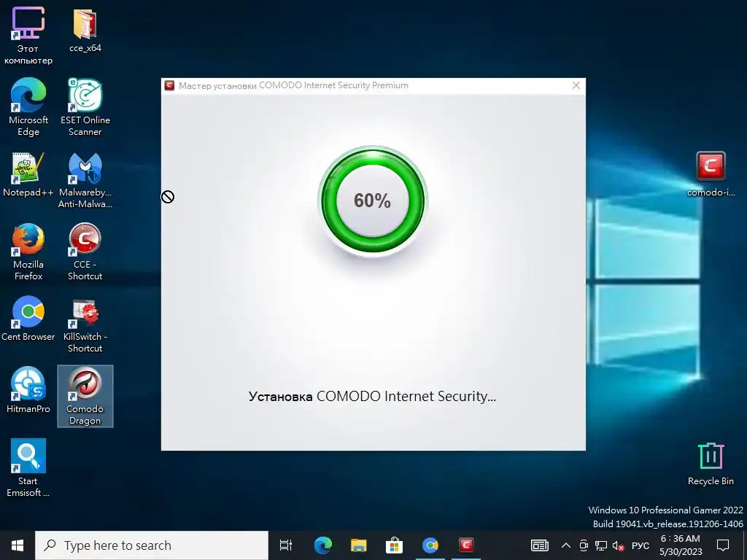Select the Cent Browser desktop icon

click(28, 319)
